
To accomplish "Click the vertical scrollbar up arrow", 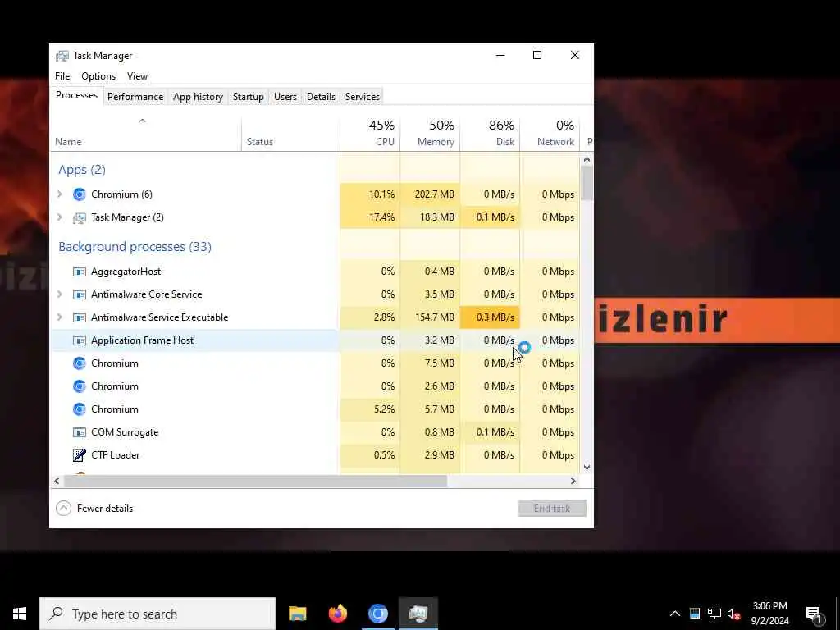I will [587, 160].
